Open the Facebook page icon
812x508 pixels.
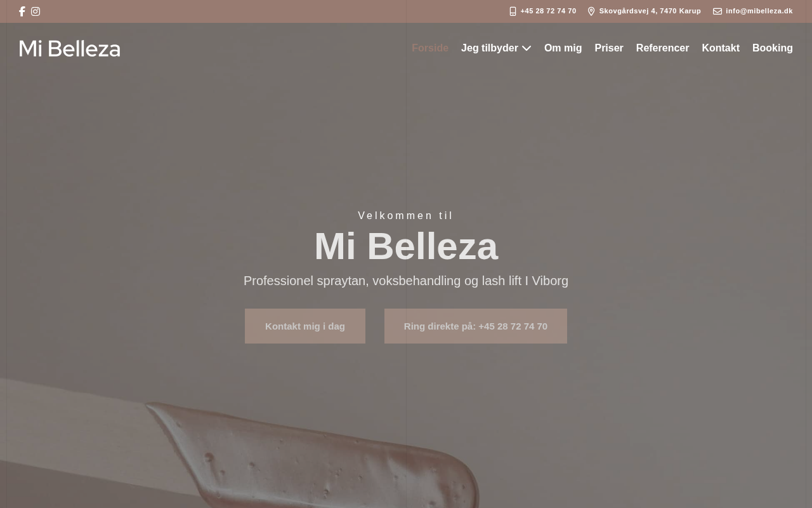[x=22, y=11]
